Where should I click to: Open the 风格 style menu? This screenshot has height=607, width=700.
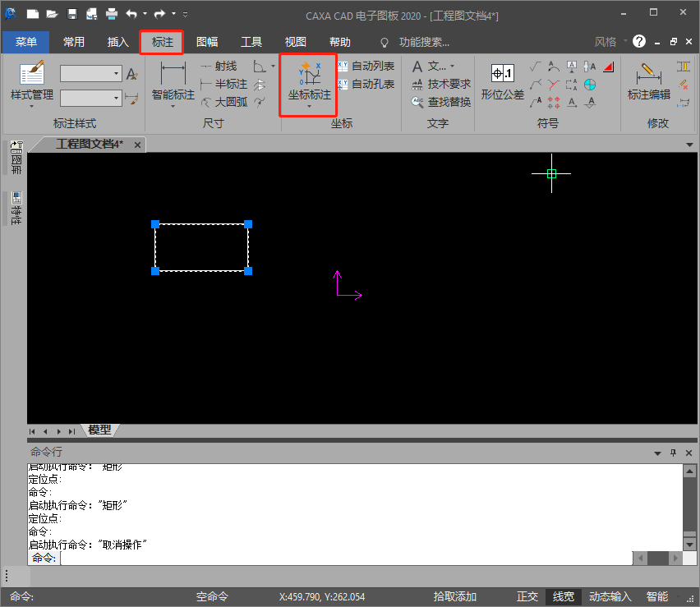click(x=610, y=42)
